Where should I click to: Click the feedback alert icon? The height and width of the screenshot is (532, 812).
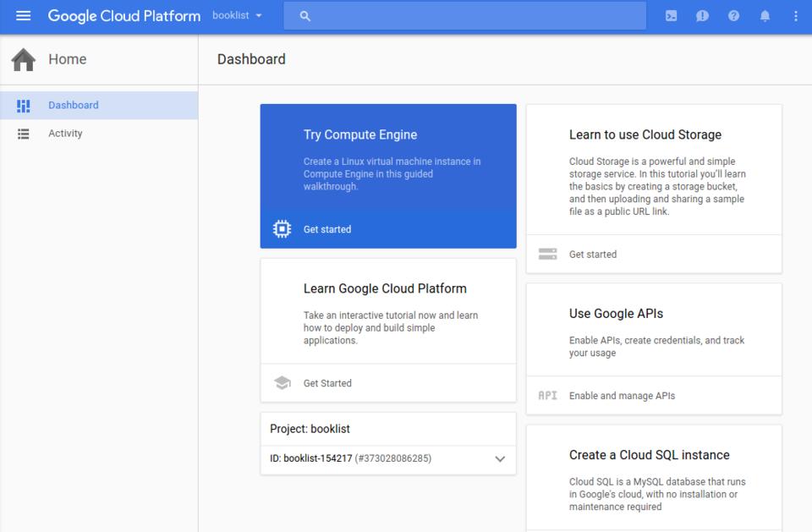pos(702,16)
